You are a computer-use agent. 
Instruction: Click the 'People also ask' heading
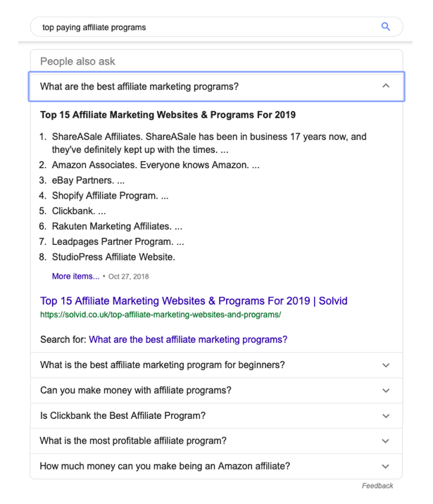coord(77,61)
